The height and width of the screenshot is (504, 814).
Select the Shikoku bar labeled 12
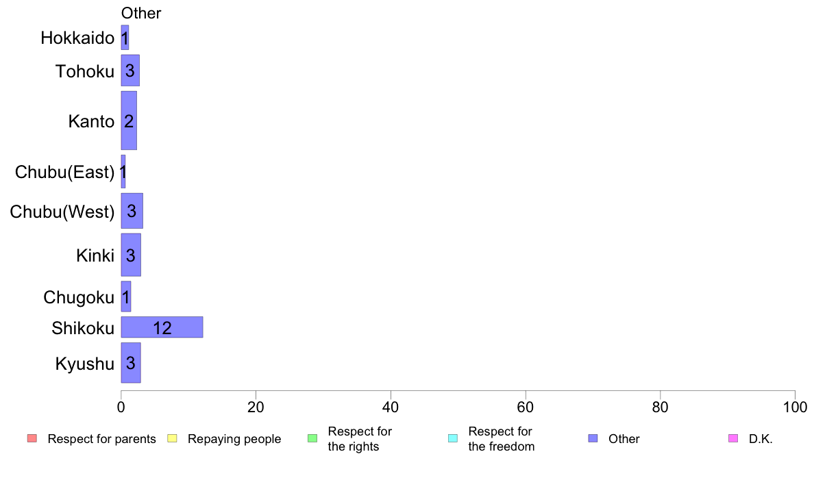[162, 327]
